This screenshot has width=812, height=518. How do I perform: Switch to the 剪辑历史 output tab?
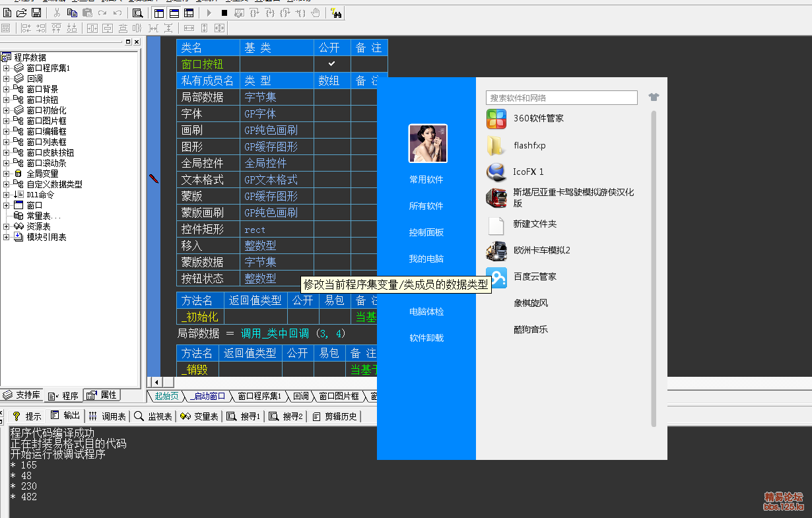coord(335,416)
